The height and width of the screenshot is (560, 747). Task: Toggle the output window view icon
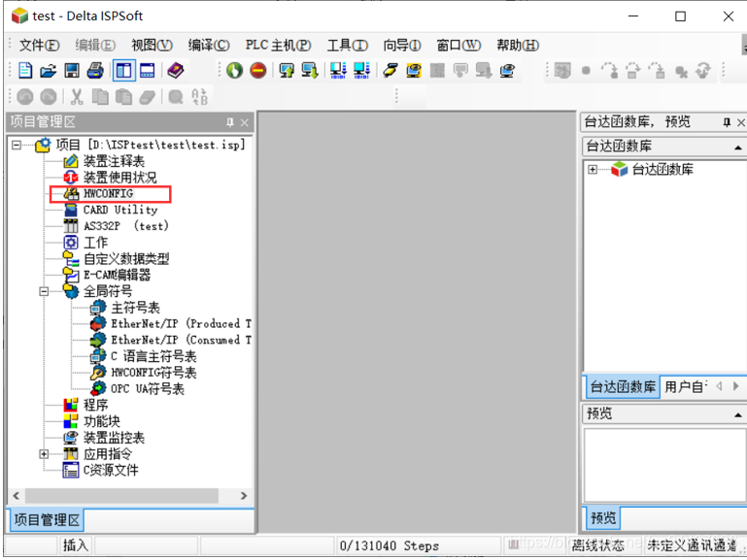coord(148,71)
